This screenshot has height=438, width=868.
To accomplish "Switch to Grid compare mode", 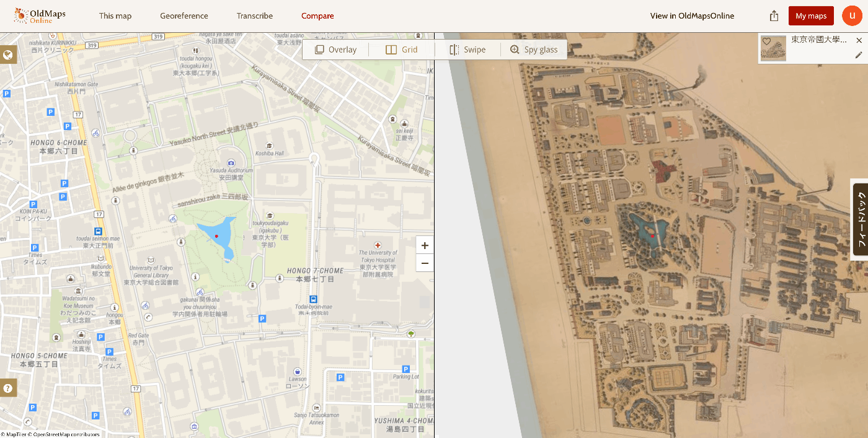I will coord(402,50).
